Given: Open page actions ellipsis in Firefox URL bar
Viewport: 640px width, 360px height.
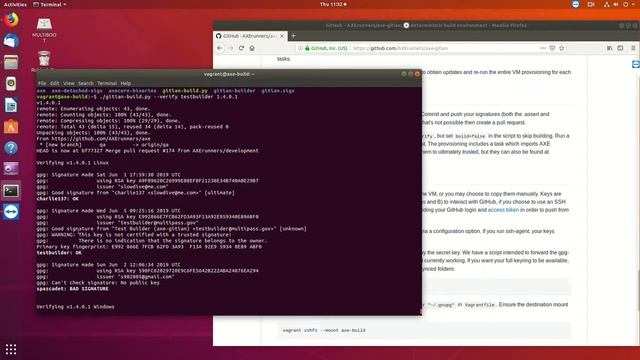Looking at the screenshot, I should pyautogui.click(x=542, y=48).
